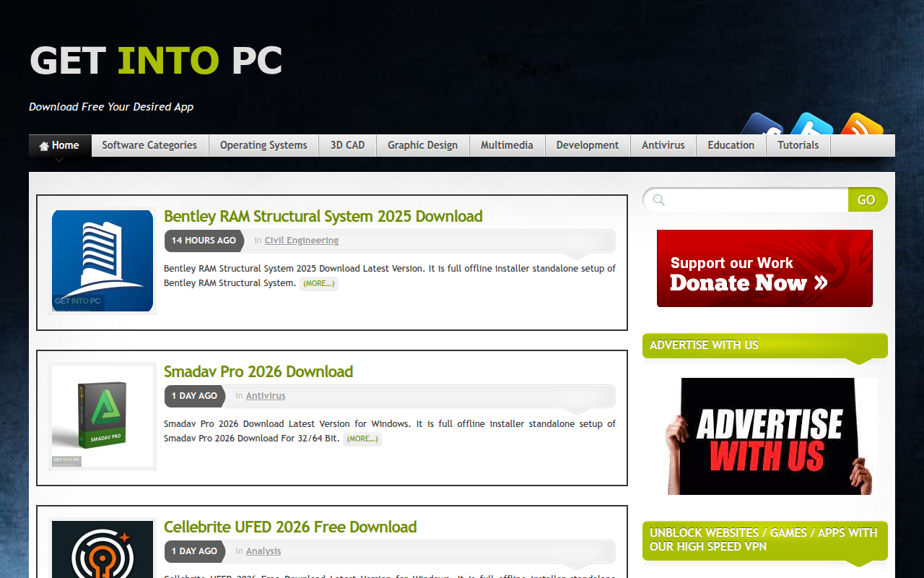Viewport: 924px width, 578px height.
Task: Open the RSS feed icon
Action: coord(861,124)
